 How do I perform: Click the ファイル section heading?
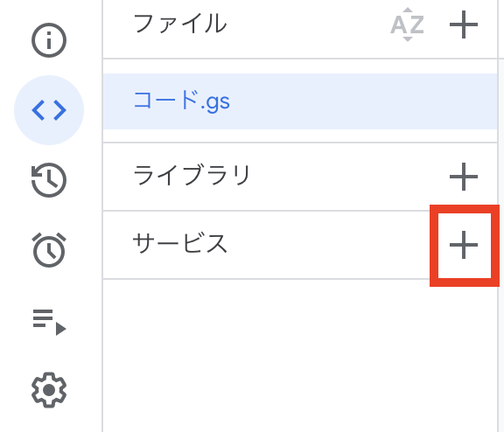pyautogui.click(x=180, y=24)
